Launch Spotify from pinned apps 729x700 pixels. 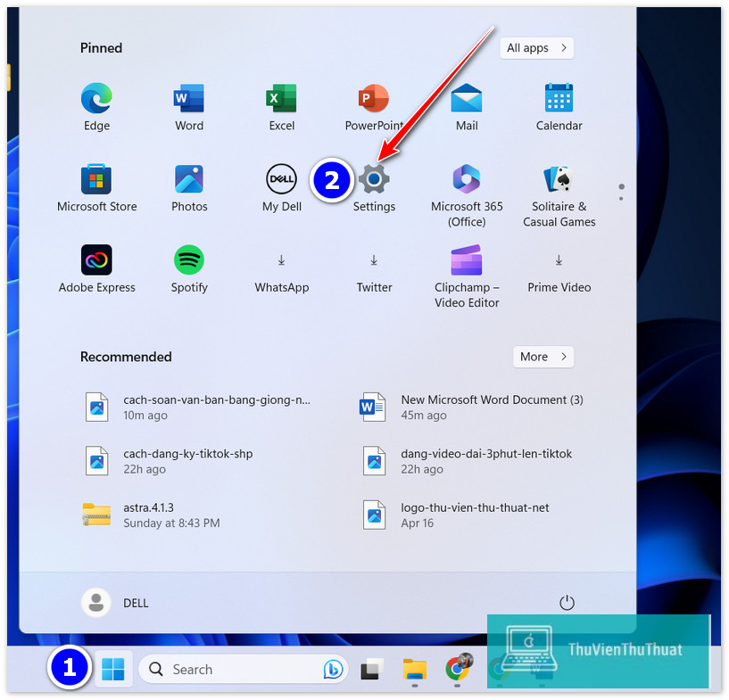coord(189,268)
